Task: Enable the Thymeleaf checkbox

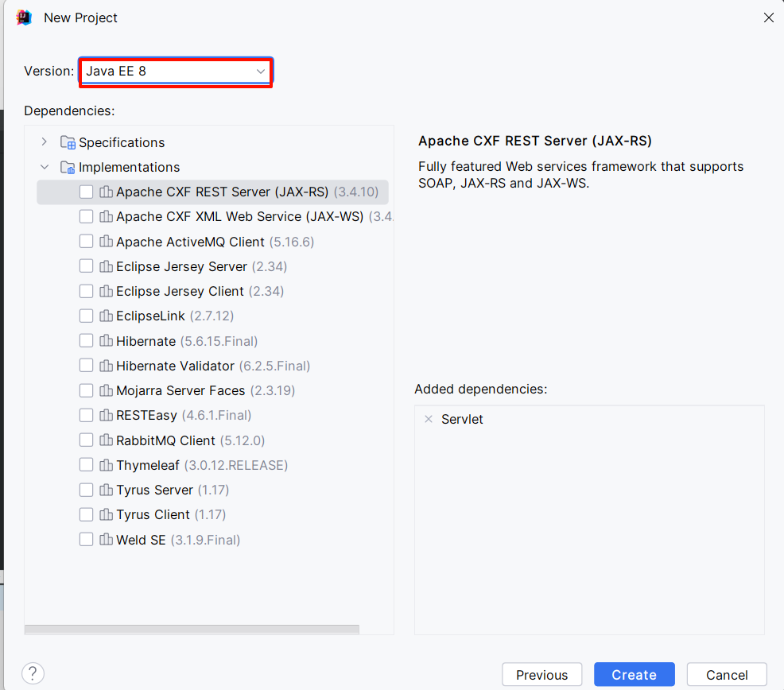Action: [86, 465]
